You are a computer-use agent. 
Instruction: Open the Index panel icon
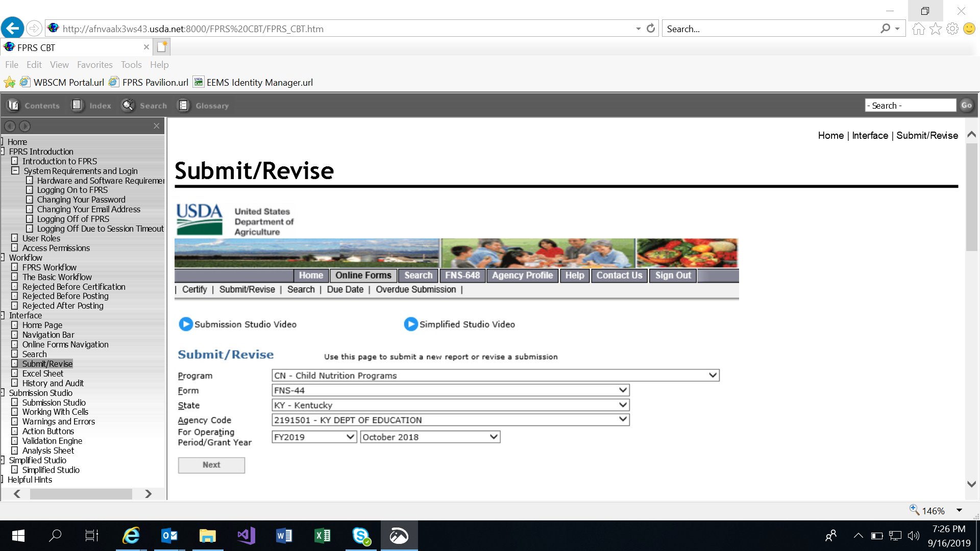click(77, 106)
